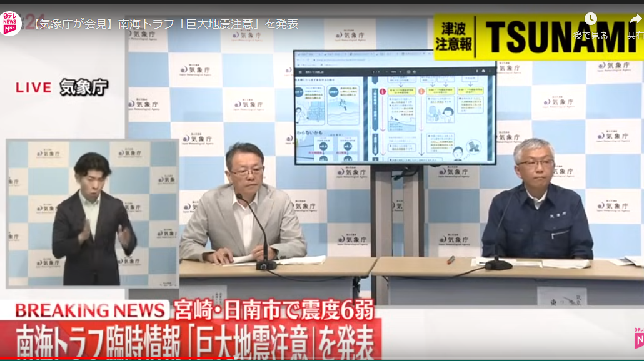644x361 pixels.
Task: Click the download icon in the PDF toolbar
Action: click(x=476, y=71)
